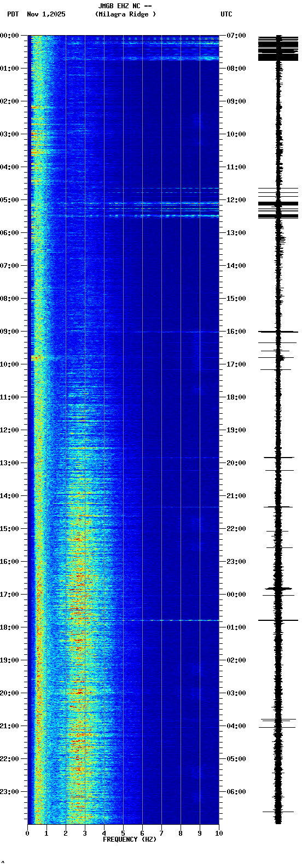Click the 01:00 UTC time label

(236, 627)
